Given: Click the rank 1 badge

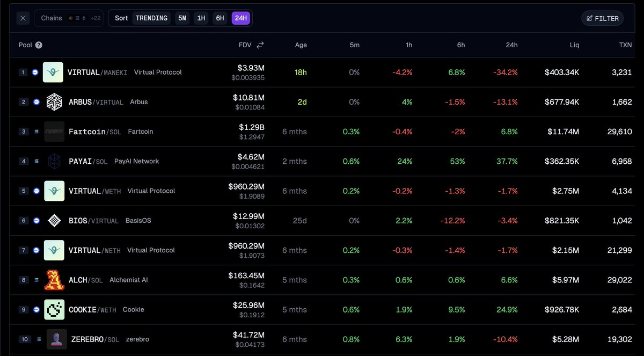Looking at the screenshot, I should coord(23,72).
